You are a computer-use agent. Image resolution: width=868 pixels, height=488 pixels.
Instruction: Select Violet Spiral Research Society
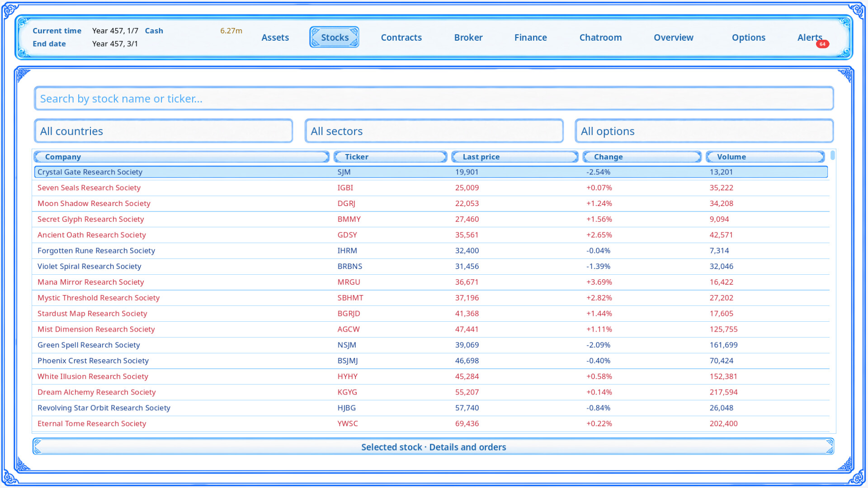pos(431,267)
